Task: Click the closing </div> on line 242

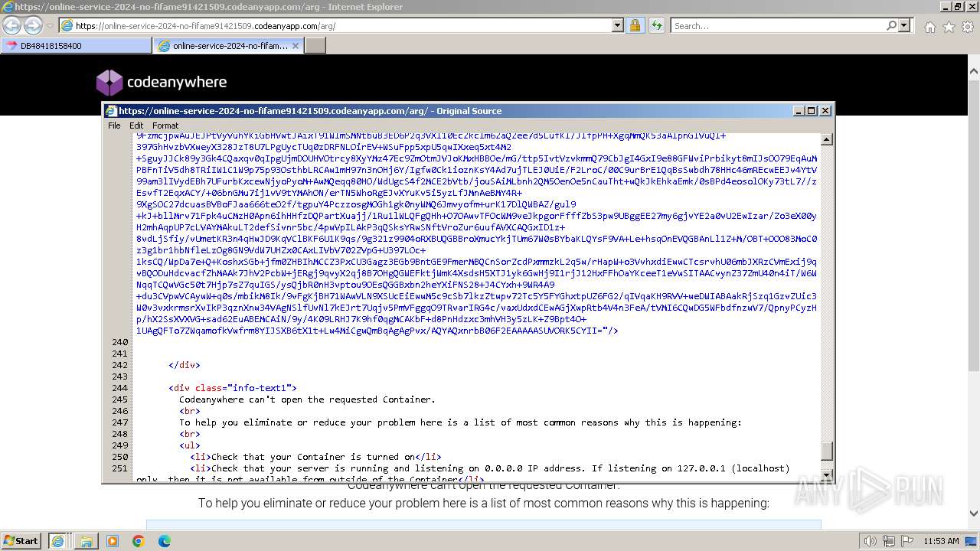Action: coord(184,365)
